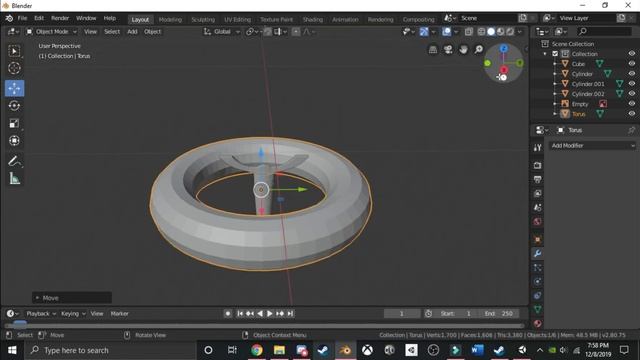Click the pan view hand icon
This screenshot has width=640, height=360.
(463, 50)
